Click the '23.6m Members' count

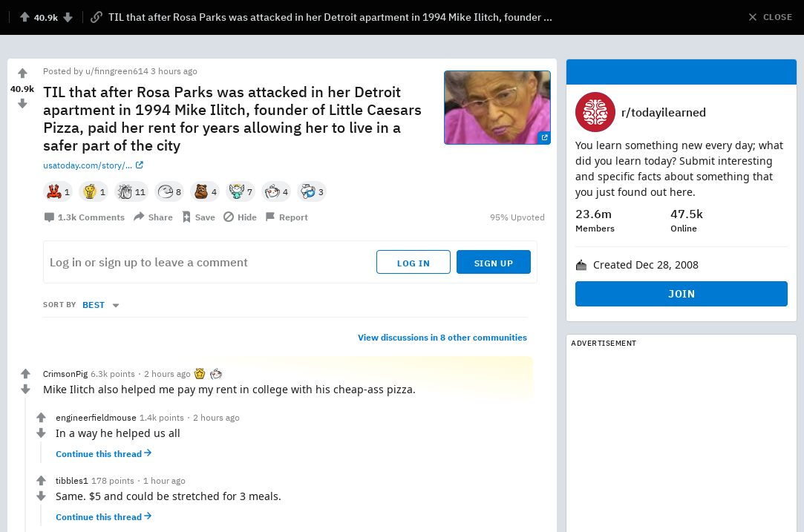pos(595,220)
